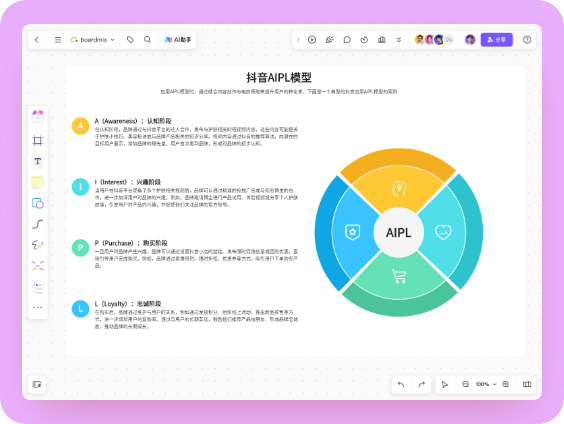Select the A (Awareness) heading text
The height and width of the screenshot is (424, 564).
point(133,121)
